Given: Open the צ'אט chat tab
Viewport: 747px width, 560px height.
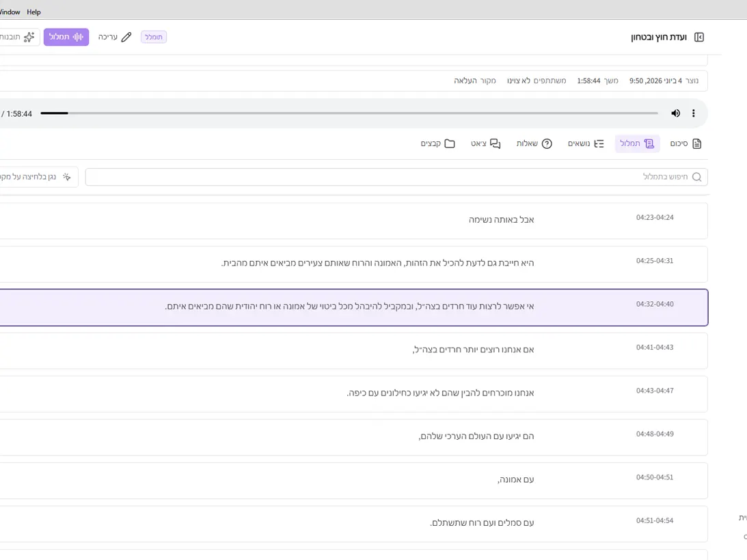Looking at the screenshot, I should pos(485,144).
